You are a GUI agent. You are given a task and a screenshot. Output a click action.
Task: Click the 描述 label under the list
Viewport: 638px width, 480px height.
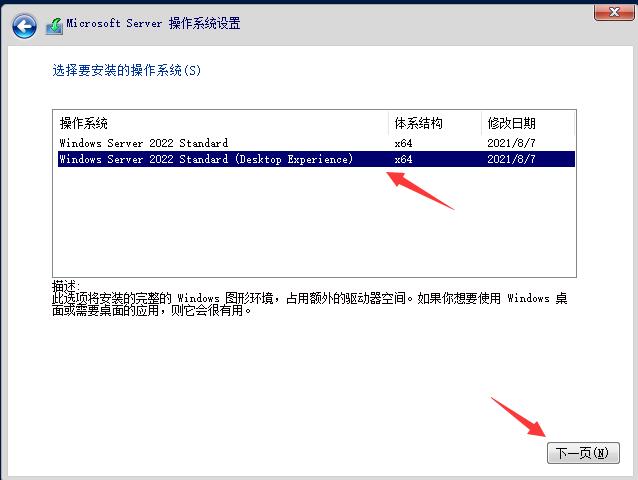[x=68, y=286]
